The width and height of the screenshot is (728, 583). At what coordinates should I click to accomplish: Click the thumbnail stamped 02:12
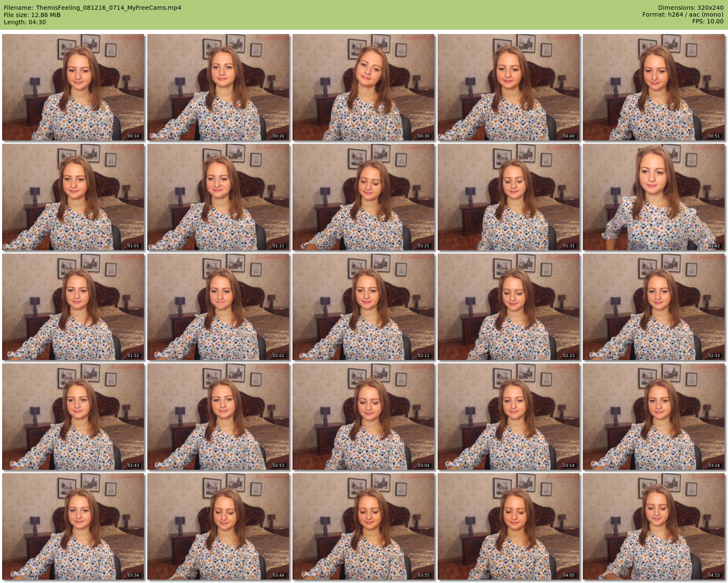[x=363, y=307]
